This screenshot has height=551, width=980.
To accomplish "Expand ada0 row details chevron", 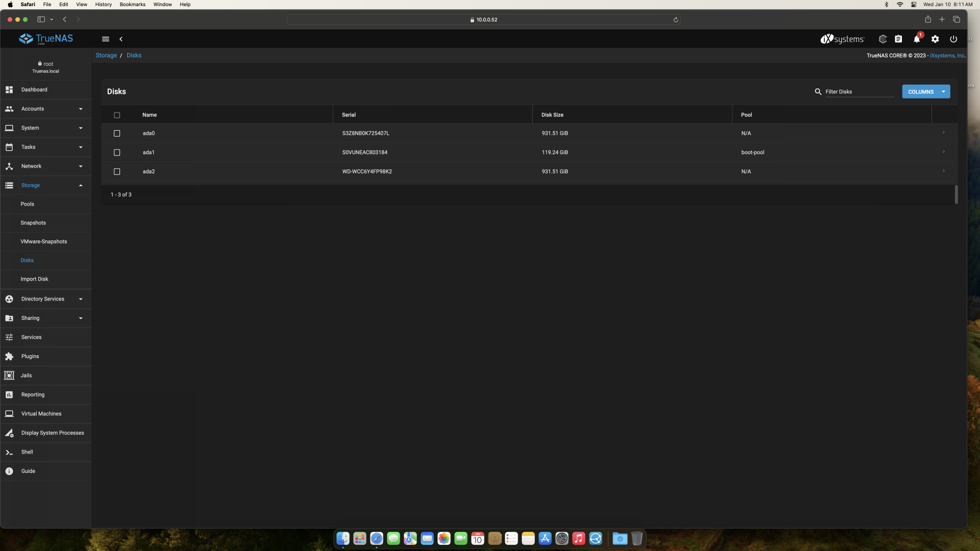I will [943, 133].
